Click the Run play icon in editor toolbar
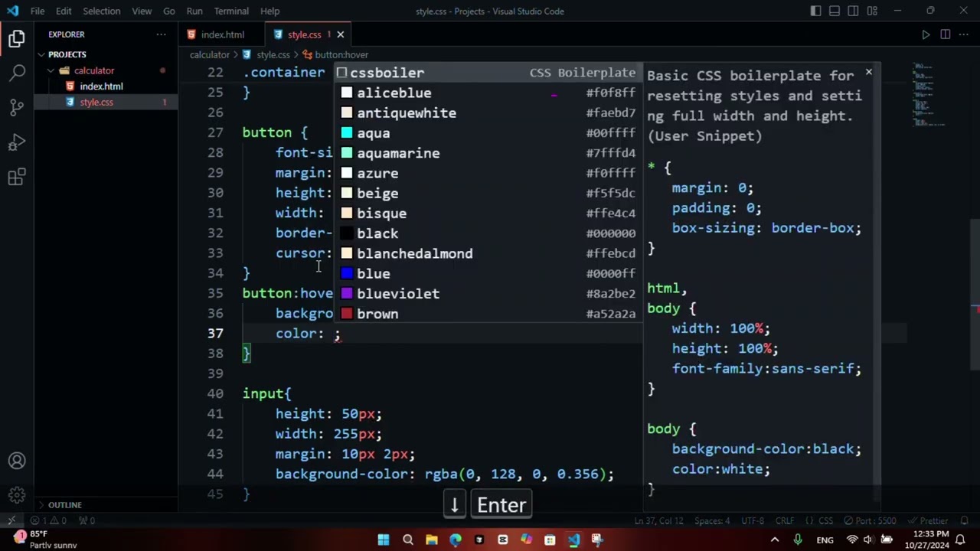Screen dimensions: 980x551 [926, 34]
